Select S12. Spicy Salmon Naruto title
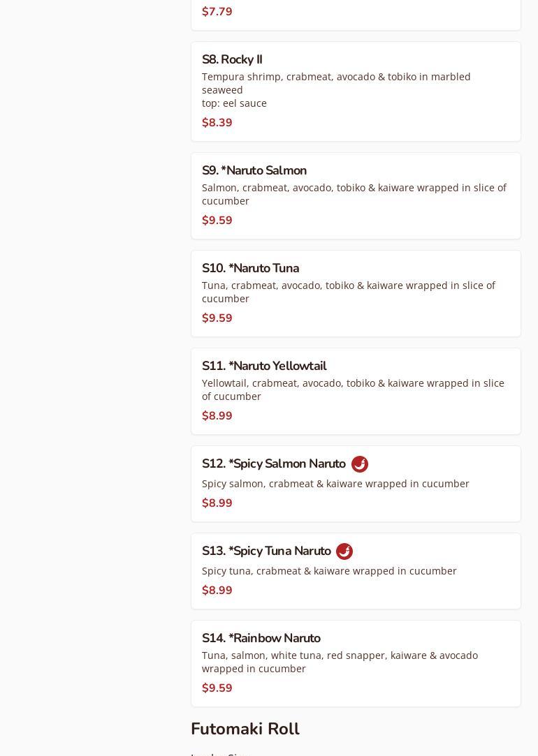538x756 pixels. (273, 464)
